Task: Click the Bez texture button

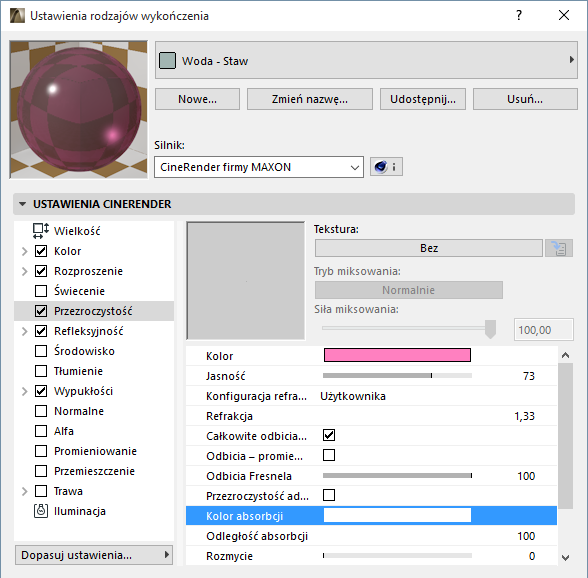Action: tap(429, 248)
